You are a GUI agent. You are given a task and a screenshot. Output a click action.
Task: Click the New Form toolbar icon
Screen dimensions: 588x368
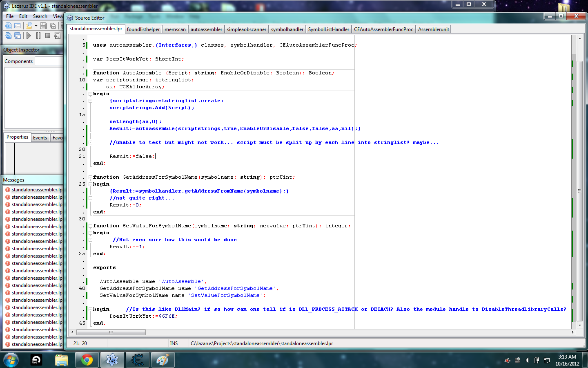18,26
